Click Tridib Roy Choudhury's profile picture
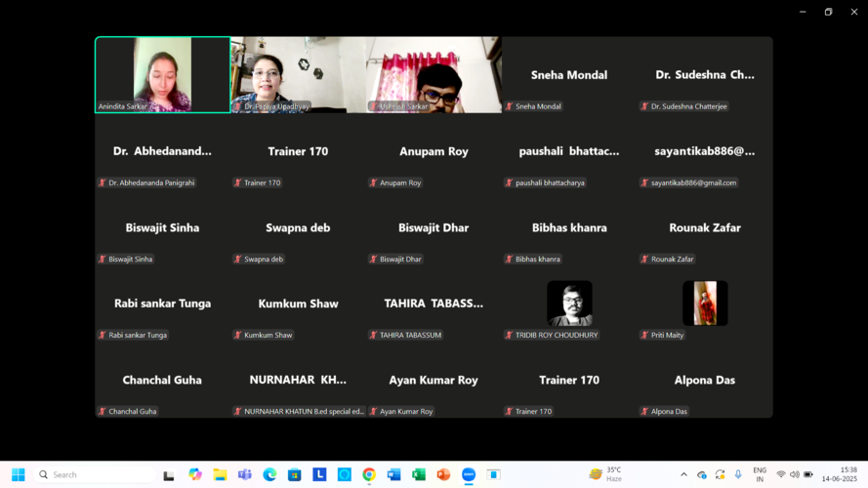The width and height of the screenshot is (868, 488). tap(569, 303)
